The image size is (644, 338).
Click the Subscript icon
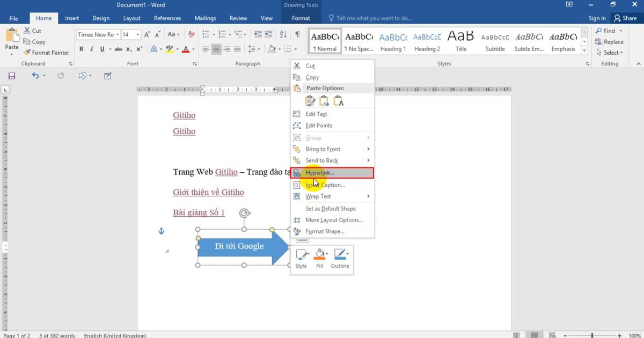click(x=129, y=49)
